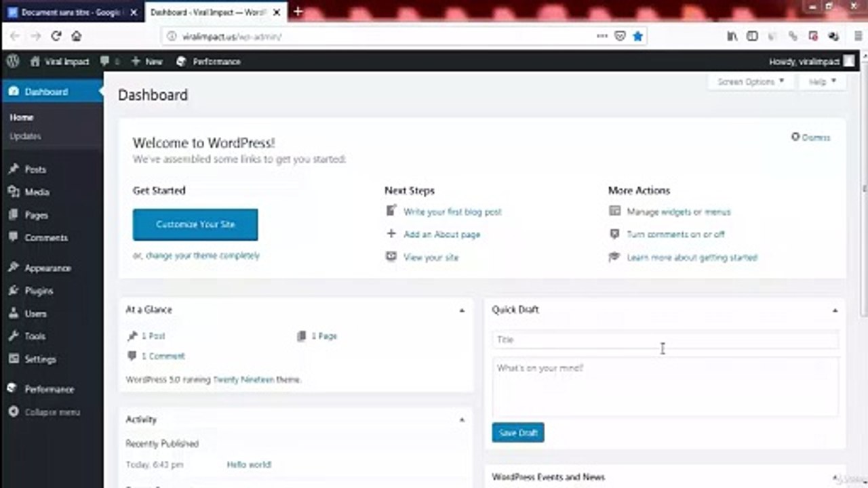Click the Save Draft button
The width and height of the screenshot is (868, 488).
tap(518, 432)
